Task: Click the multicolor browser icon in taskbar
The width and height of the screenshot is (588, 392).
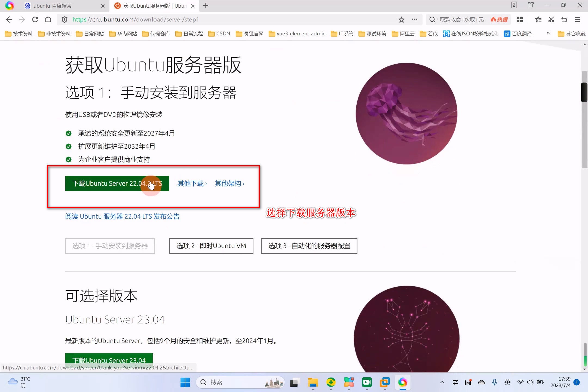Action: click(x=403, y=382)
